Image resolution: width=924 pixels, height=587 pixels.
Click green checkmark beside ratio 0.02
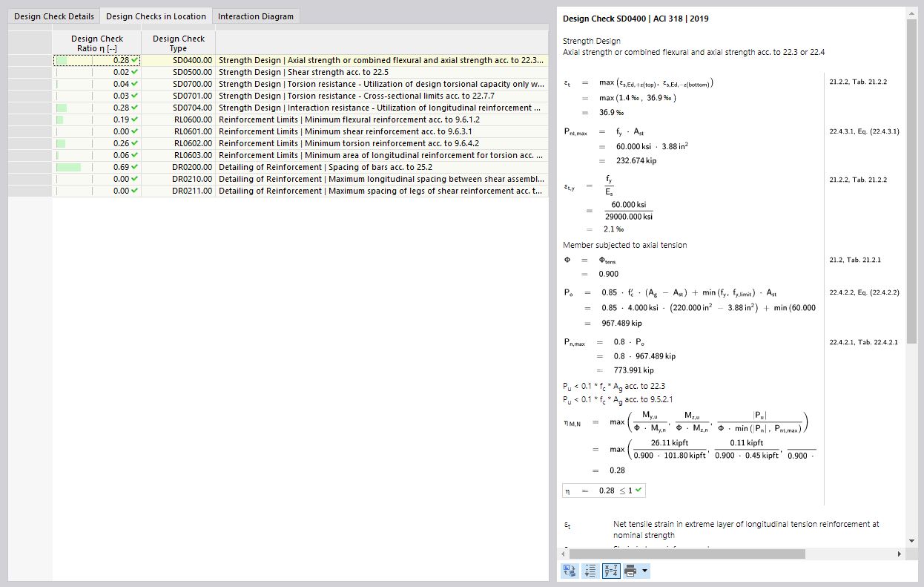click(135, 72)
